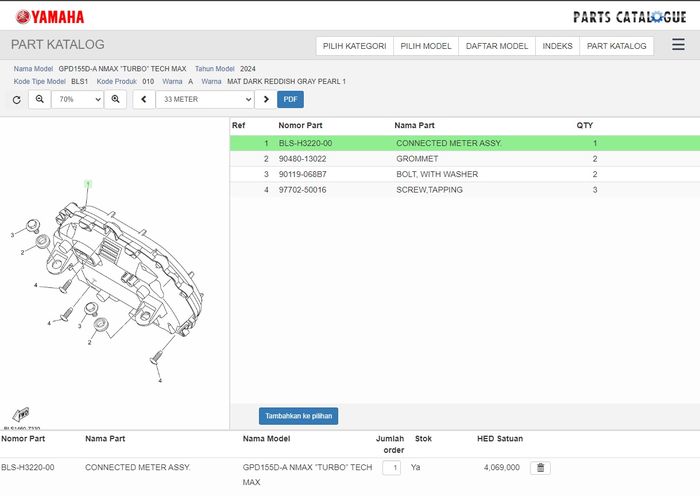Open PILIH KATEGORI tab

354,46
